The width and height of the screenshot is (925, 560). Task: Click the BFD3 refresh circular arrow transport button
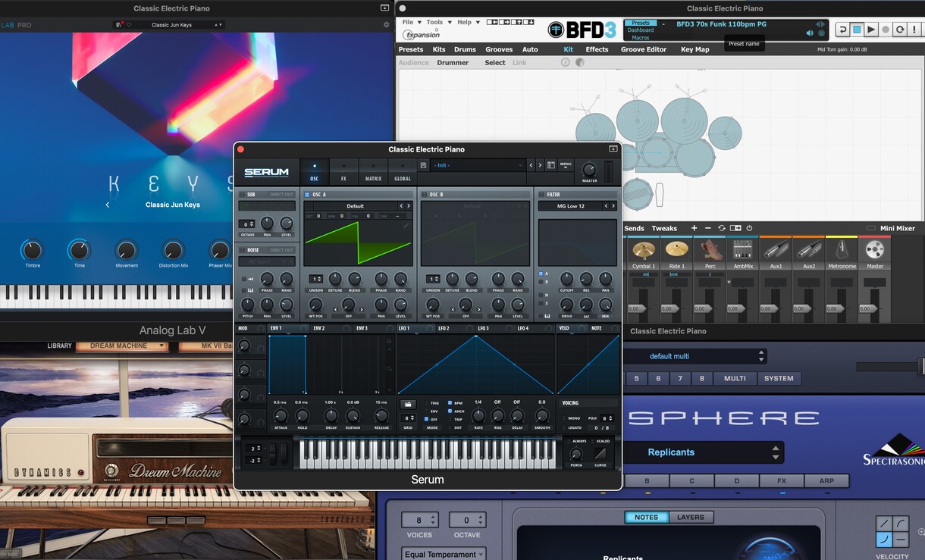click(899, 30)
